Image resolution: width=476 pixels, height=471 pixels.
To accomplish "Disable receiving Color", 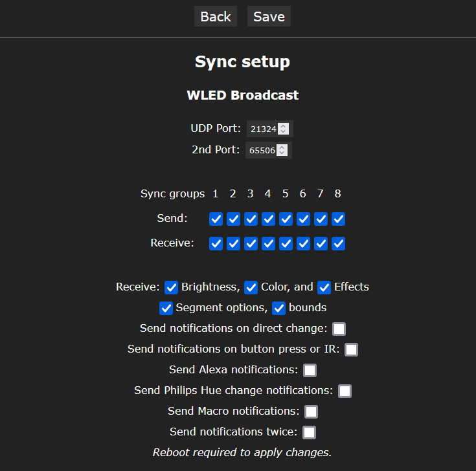I will coord(251,287).
